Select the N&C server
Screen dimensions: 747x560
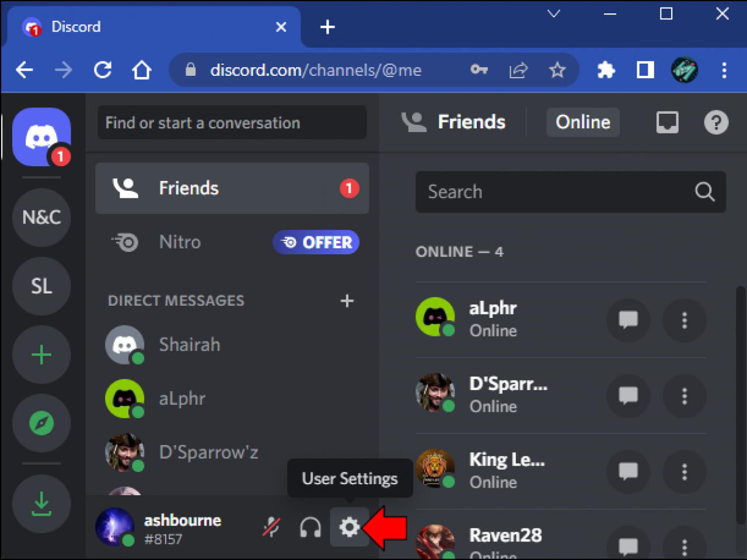(41, 217)
